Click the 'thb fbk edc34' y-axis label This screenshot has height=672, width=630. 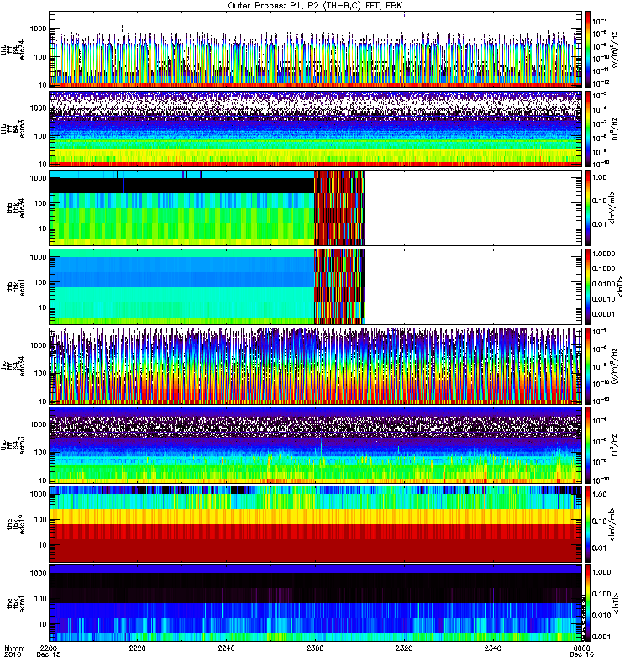[x=16, y=207]
